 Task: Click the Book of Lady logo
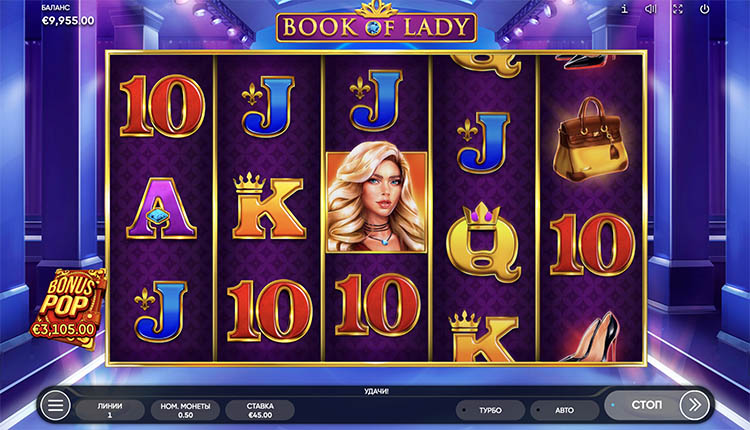pos(376,24)
